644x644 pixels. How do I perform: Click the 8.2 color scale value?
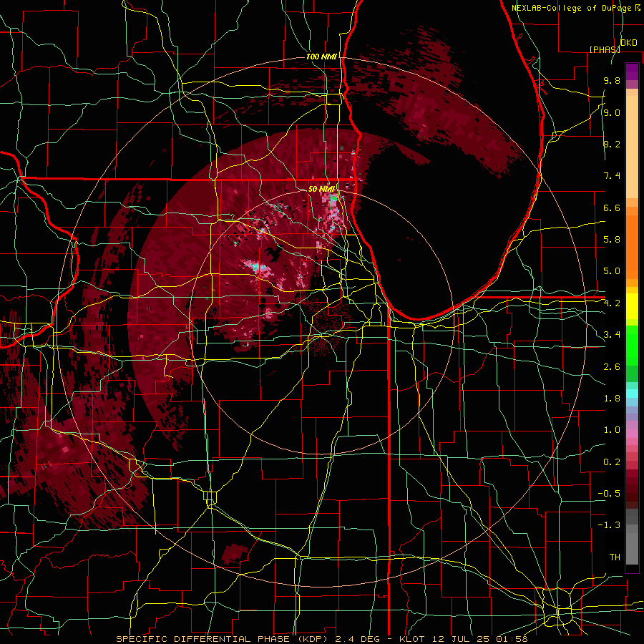click(612, 145)
